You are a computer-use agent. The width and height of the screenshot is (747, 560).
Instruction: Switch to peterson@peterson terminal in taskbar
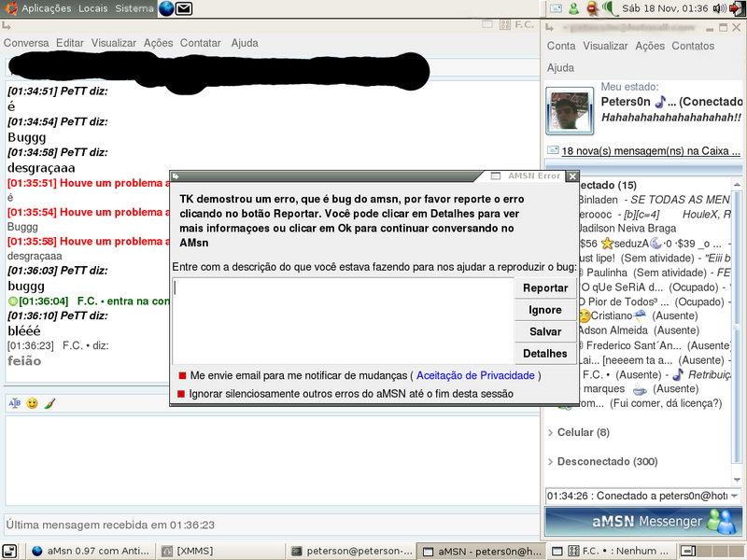[352, 551]
